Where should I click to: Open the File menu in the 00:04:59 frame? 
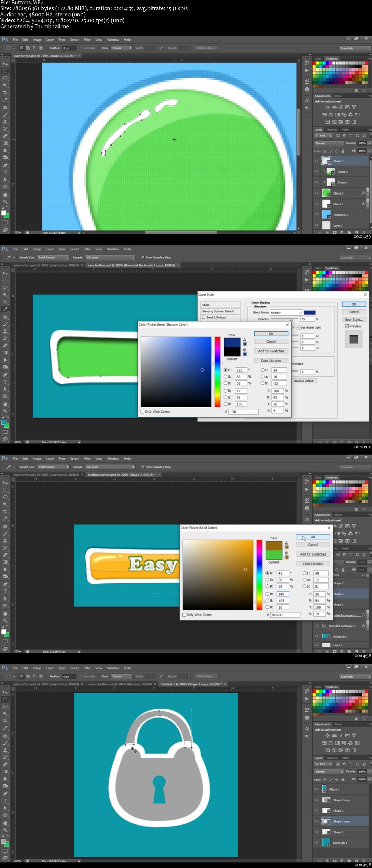click(x=15, y=40)
